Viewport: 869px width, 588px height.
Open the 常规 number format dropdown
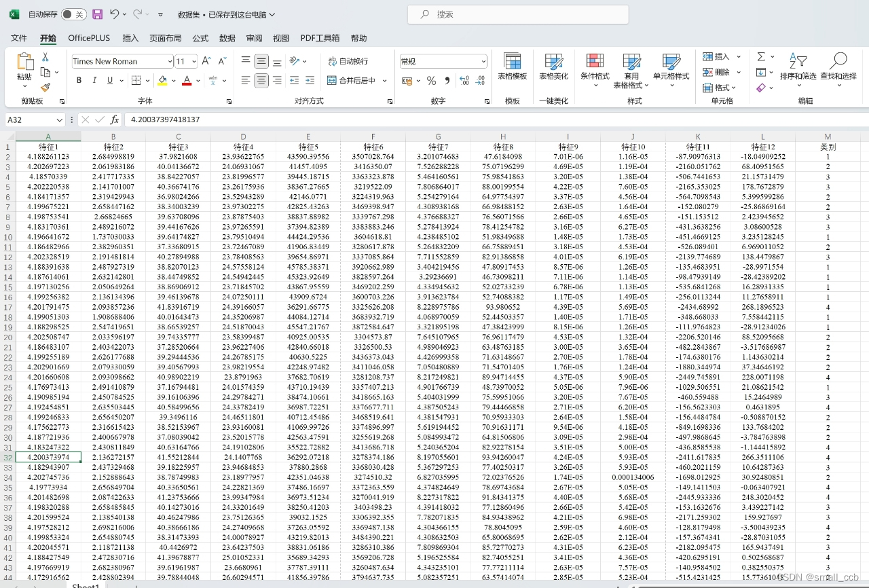tap(483, 61)
